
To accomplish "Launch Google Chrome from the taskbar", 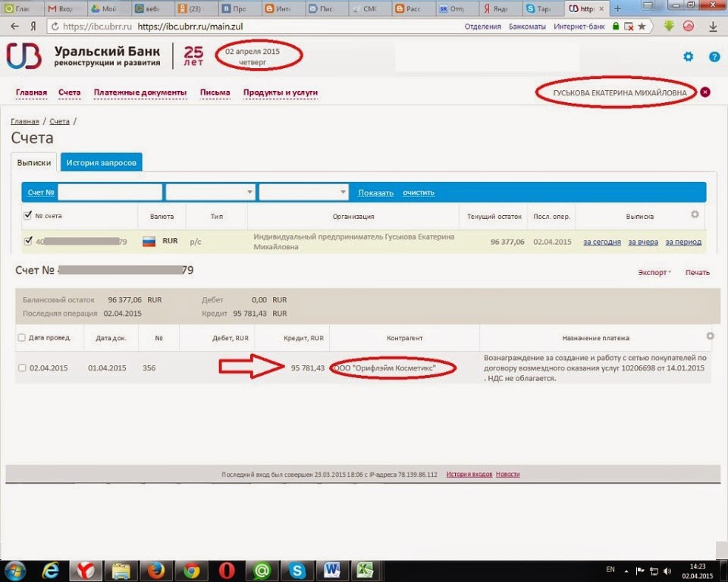I will pyautogui.click(x=191, y=571).
